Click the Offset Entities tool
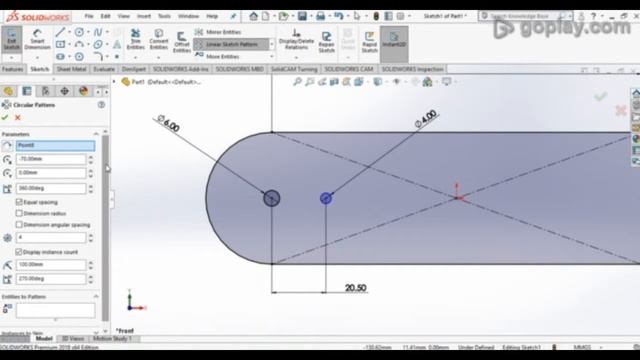 (182, 42)
